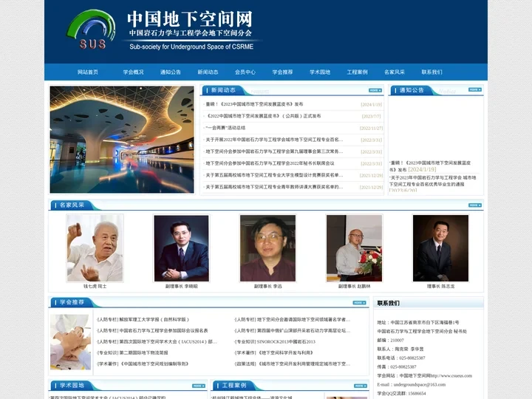Select 会员中心 in navigation bar
Screen dimensions: 532x399
point(245,72)
